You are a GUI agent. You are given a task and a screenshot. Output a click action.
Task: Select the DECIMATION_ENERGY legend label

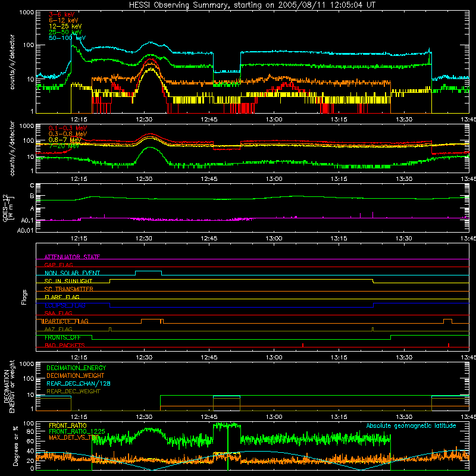[76, 368]
